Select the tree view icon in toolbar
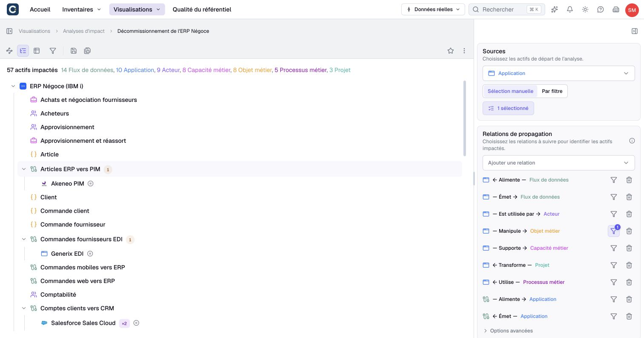Screen dimensions: 644x338 [23, 51]
